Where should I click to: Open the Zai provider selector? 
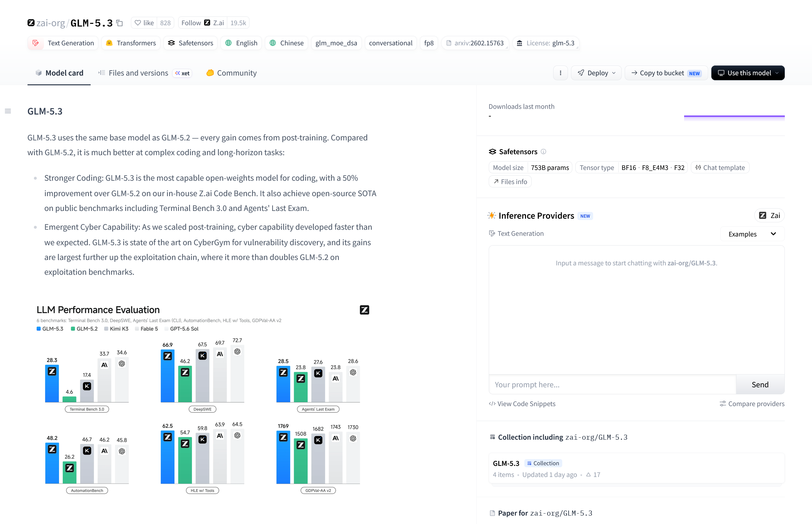coord(769,215)
